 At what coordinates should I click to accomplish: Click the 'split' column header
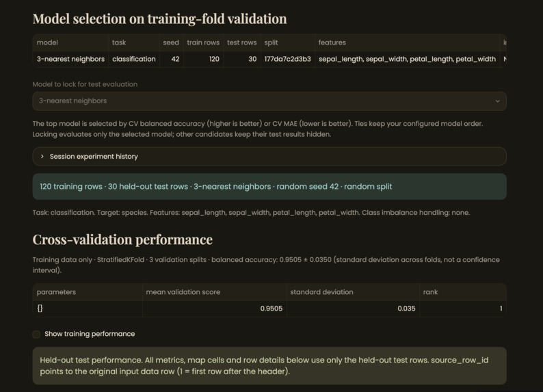pos(287,42)
